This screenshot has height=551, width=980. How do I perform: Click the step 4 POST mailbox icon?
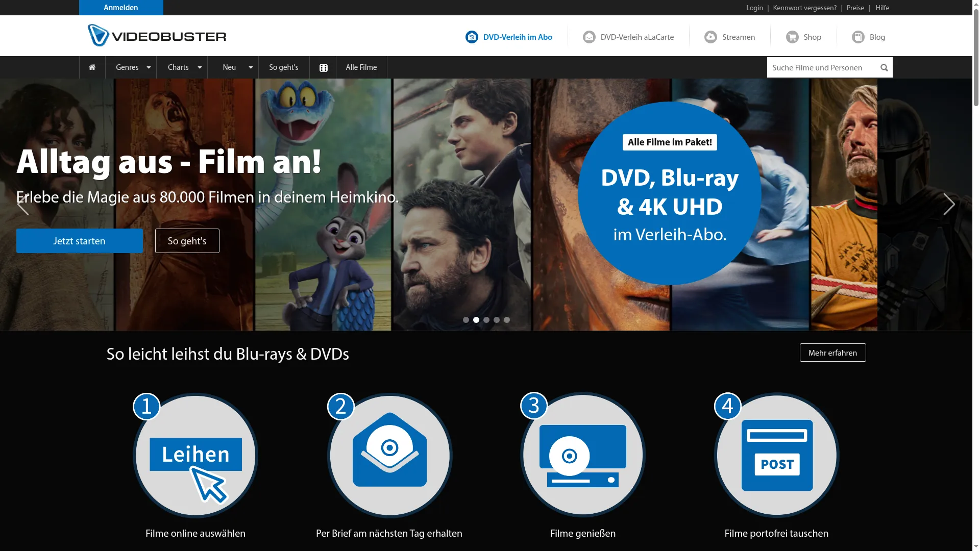[777, 455]
